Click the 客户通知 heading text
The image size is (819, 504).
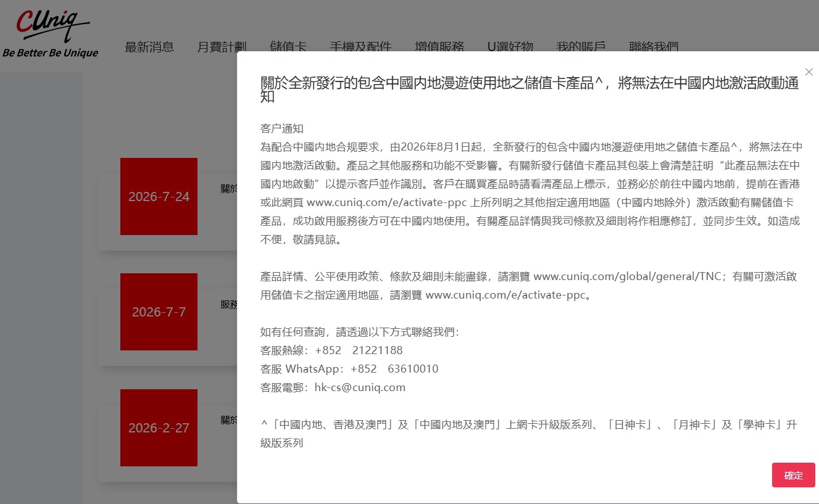tap(282, 128)
